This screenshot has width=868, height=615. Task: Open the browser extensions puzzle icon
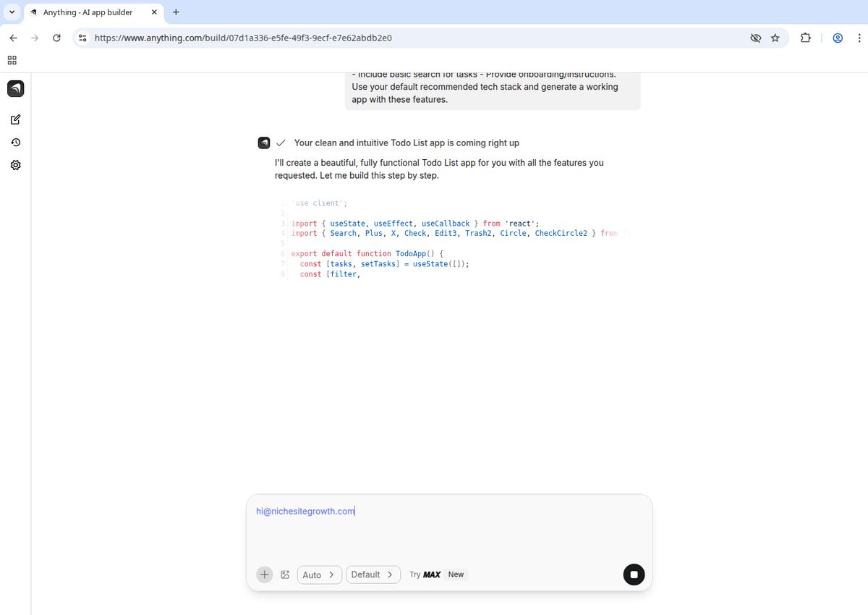click(x=805, y=38)
